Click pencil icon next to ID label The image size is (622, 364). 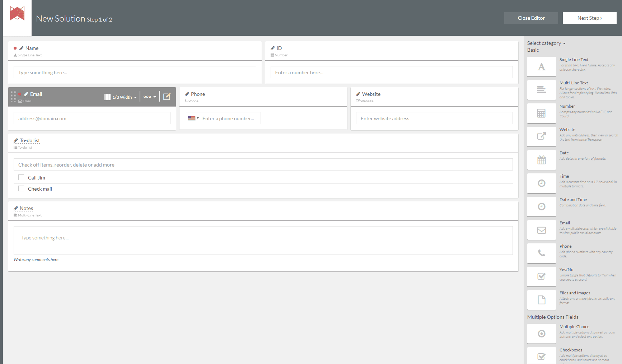click(273, 48)
